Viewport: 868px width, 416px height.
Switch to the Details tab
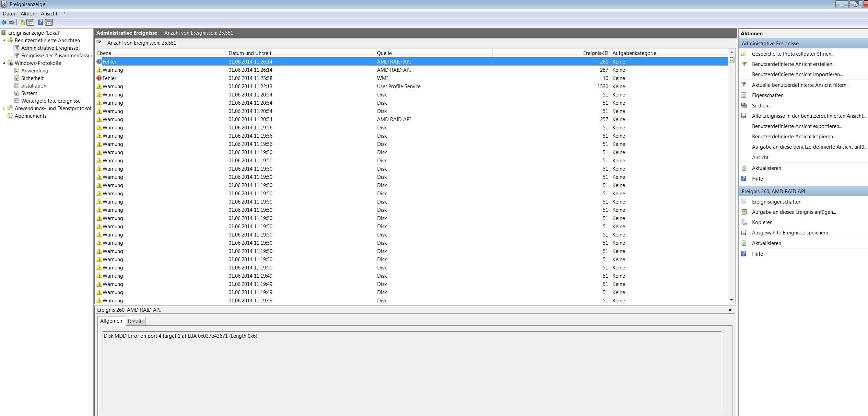tap(136, 322)
